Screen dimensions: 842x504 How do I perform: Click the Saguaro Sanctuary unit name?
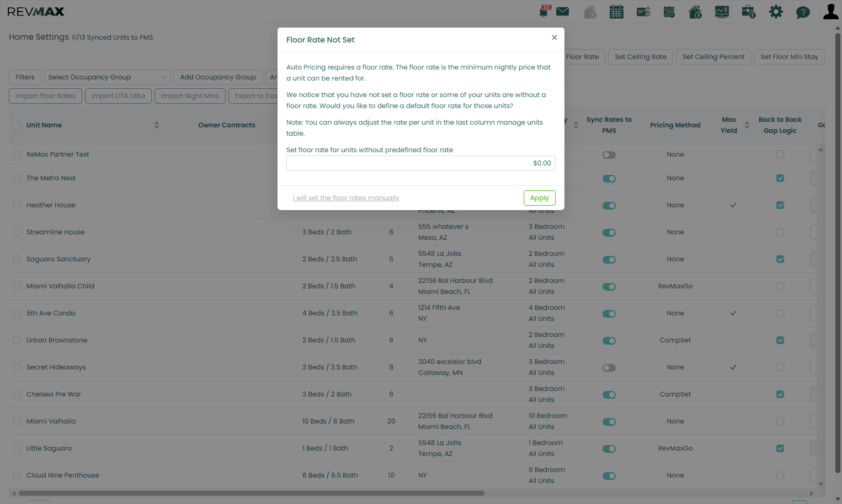(x=58, y=259)
